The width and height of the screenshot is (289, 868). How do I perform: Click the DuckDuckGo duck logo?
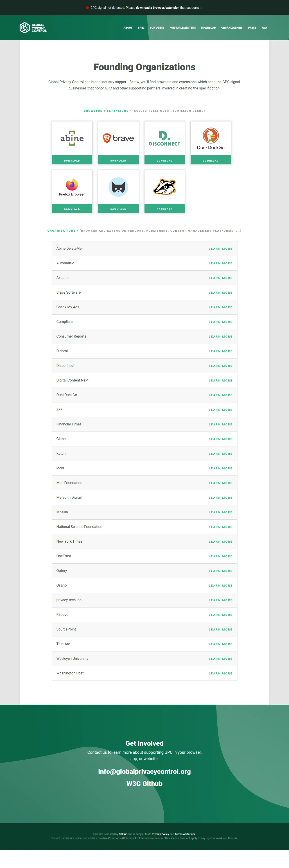point(211,135)
